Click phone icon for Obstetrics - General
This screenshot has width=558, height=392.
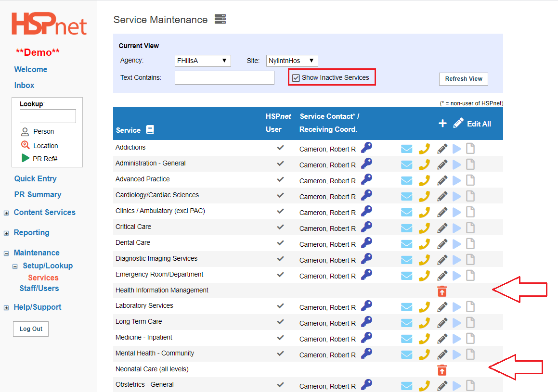(x=424, y=386)
